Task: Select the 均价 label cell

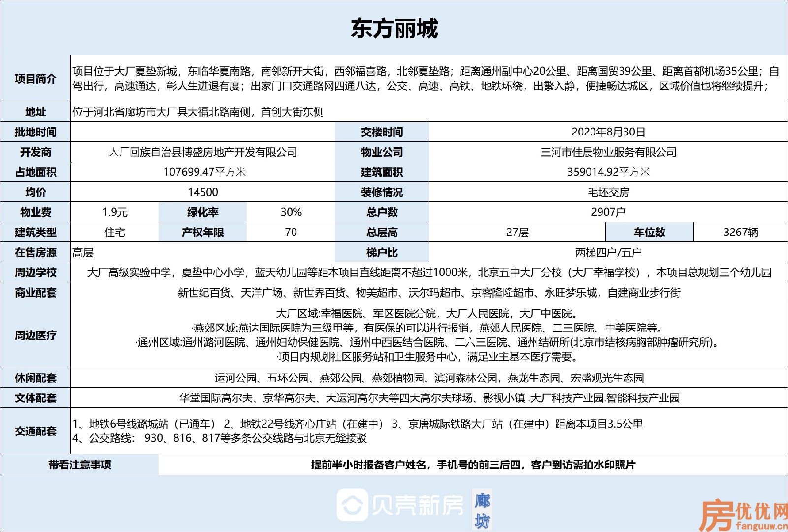Action: click(35, 192)
